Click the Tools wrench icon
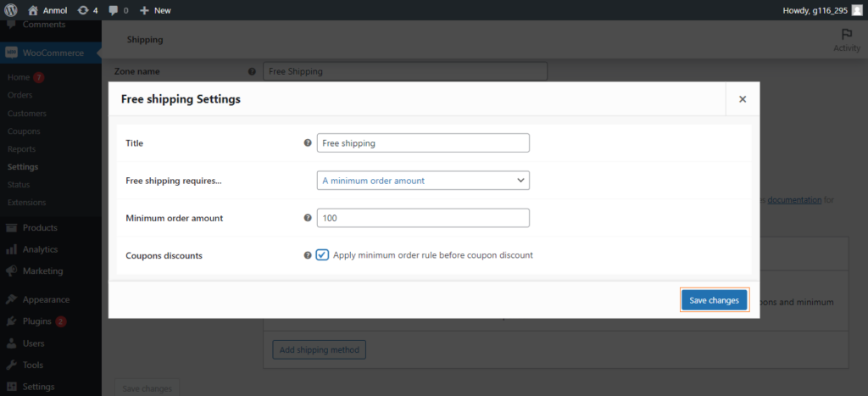This screenshot has width=868, height=396. coord(11,365)
